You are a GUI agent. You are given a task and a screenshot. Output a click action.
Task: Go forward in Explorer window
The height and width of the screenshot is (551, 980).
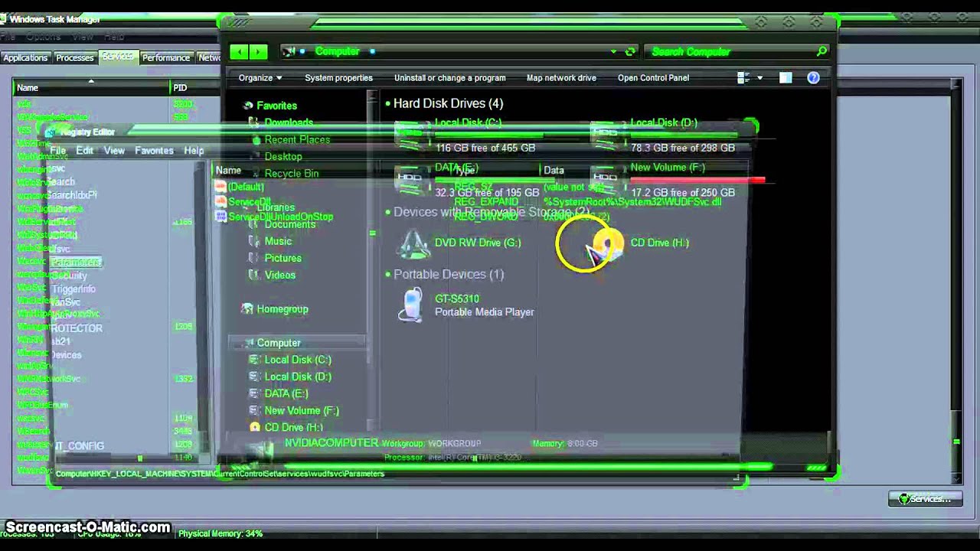tap(258, 51)
